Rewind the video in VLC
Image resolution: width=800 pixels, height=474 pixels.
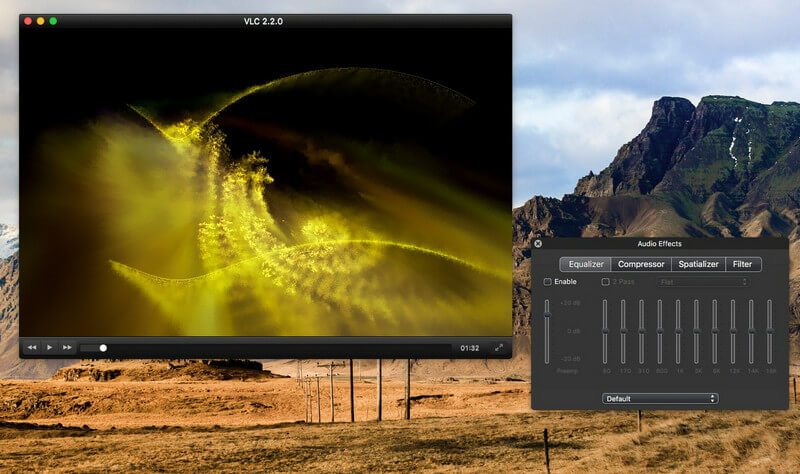(32, 347)
